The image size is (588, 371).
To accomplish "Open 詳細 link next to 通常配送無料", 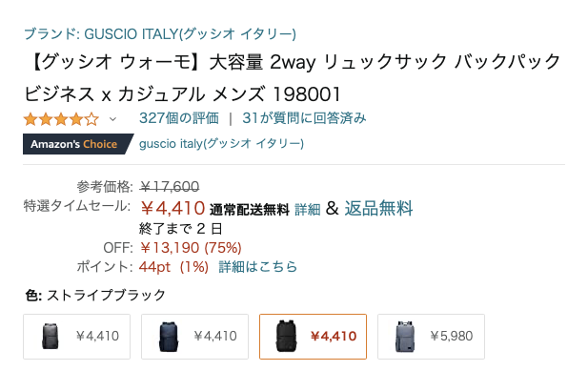I will pyautogui.click(x=308, y=209).
